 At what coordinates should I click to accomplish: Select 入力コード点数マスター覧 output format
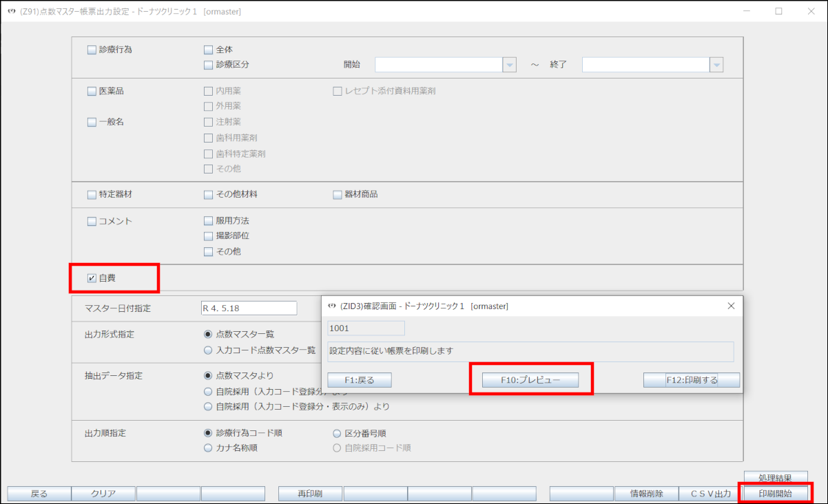coord(209,350)
